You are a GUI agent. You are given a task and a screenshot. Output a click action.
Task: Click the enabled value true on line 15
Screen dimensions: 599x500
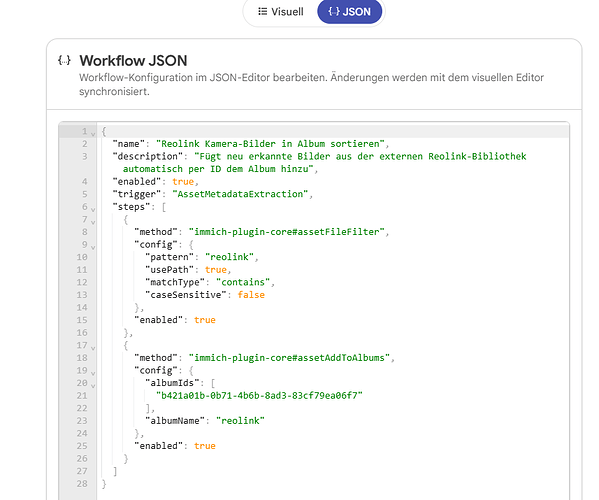click(205, 320)
